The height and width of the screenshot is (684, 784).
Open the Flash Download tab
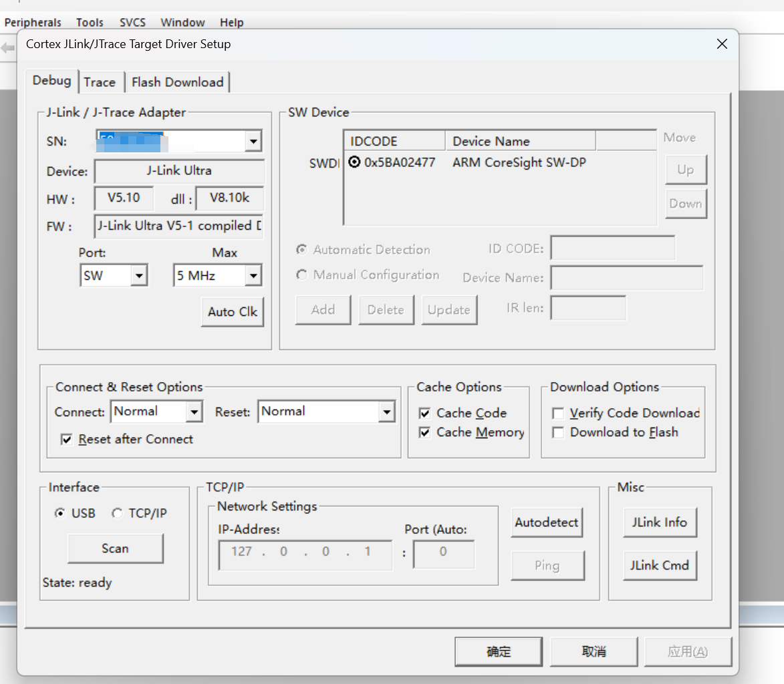(178, 82)
